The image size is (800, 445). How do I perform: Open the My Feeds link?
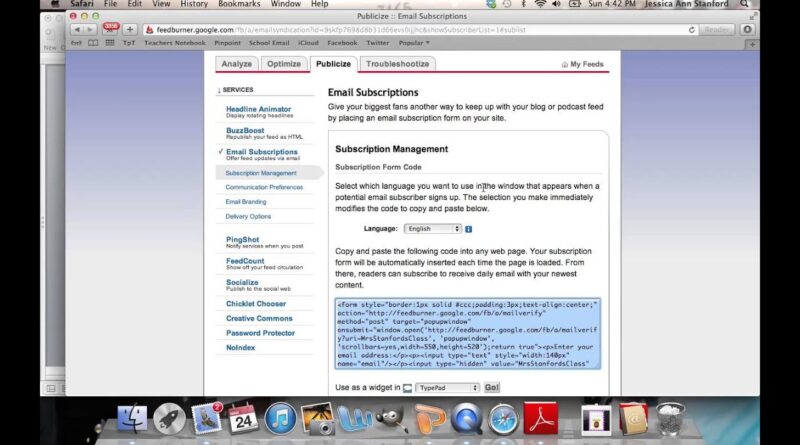pos(583,64)
